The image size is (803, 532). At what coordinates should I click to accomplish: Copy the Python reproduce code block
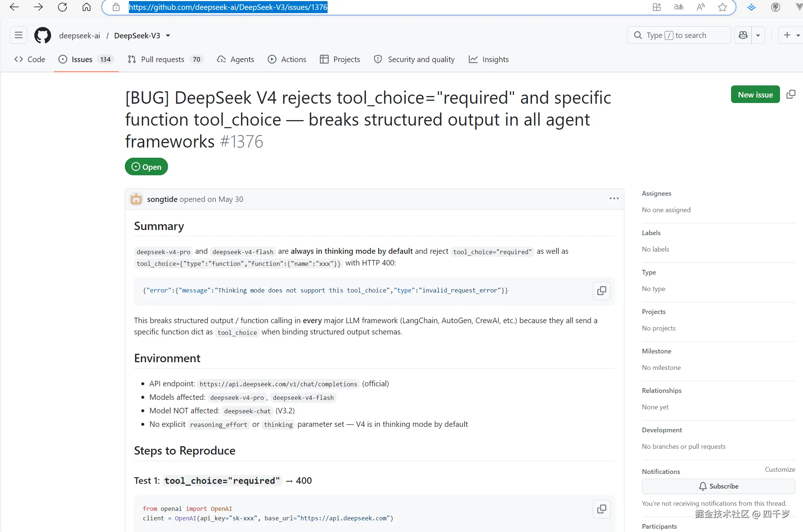pyautogui.click(x=602, y=509)
